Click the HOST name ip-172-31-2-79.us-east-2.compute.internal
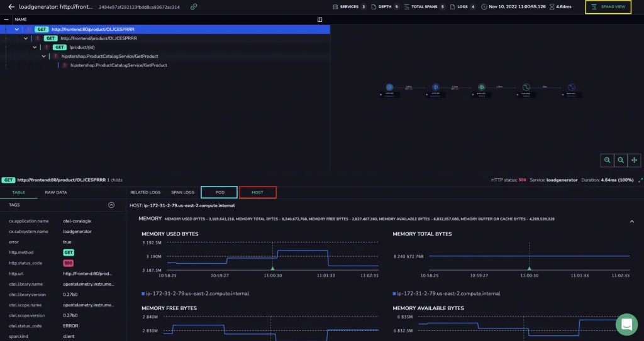This screenshot has height=341, width=644. [189, 205]
